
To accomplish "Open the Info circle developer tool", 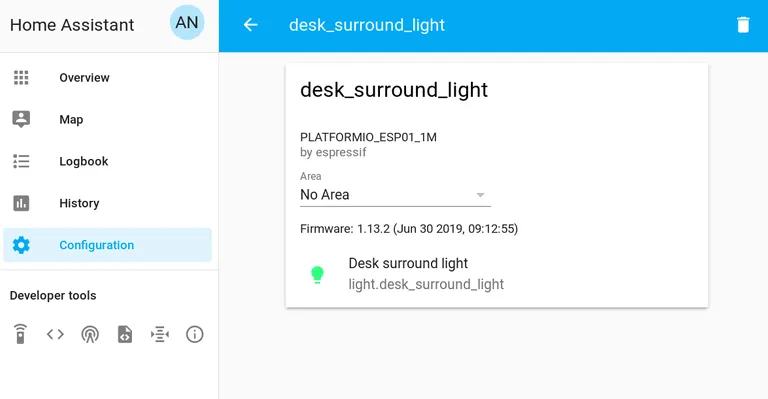I will click(x=194, y=334).
